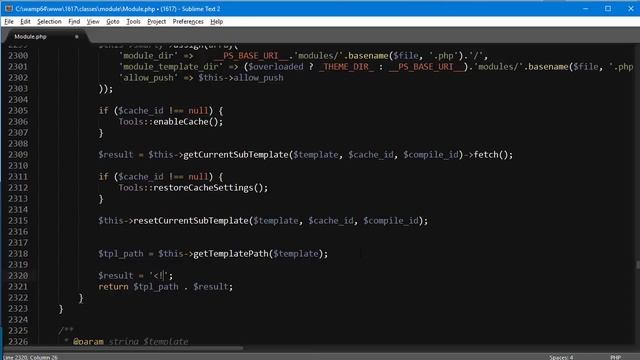Open the Selection menu
640x360 pixels.
pyautogui.click(x=49, y=22)
